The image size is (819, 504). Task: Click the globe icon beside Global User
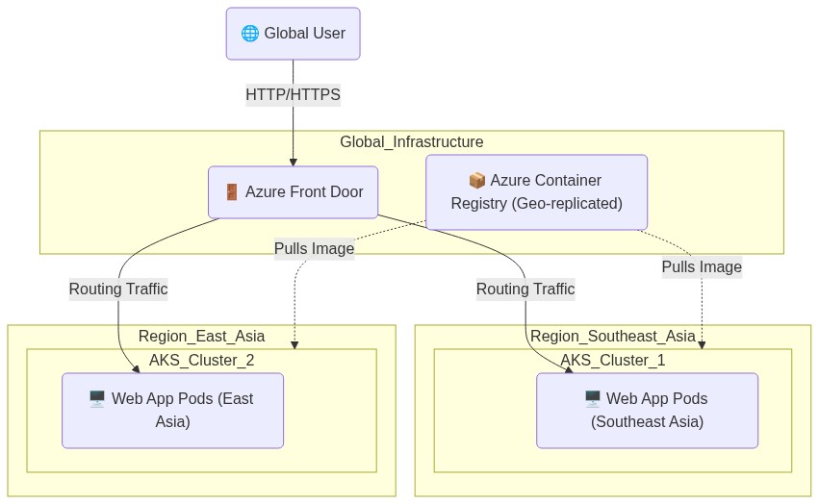click(249, 34)
